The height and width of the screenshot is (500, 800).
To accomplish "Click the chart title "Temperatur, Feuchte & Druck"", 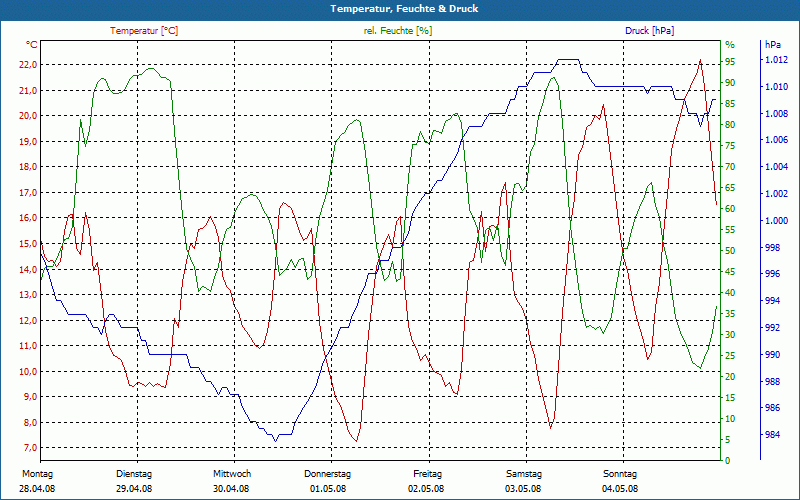I will coord(405,9).
